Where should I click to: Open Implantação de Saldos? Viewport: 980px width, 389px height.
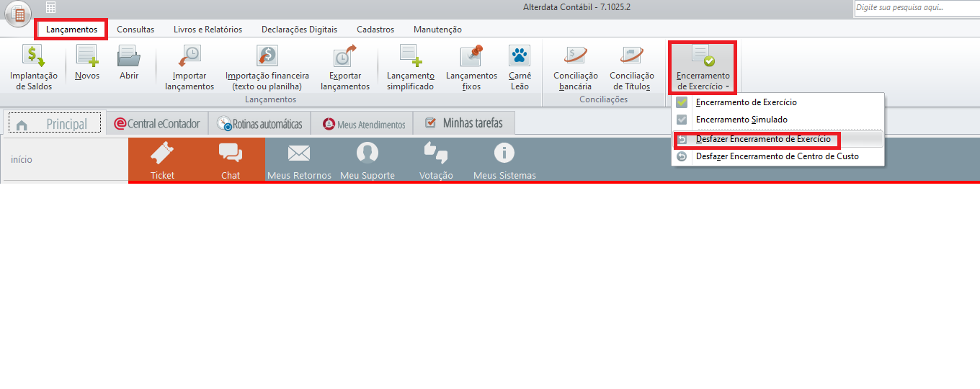click(x=34, y=68)
